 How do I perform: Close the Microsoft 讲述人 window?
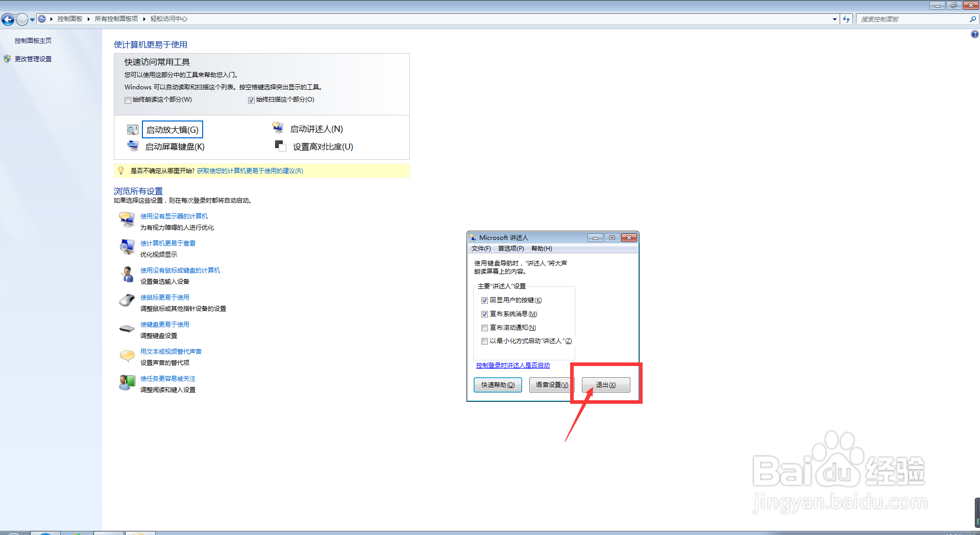pos(629,238)
